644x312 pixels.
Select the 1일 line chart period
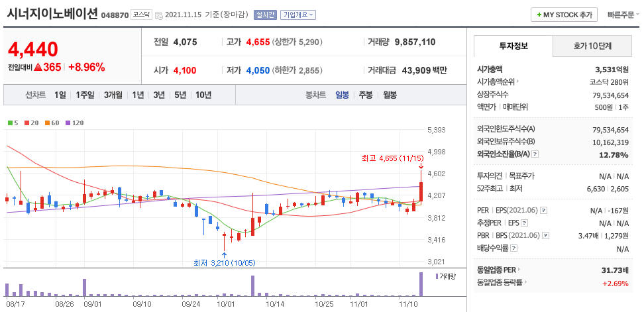pyautogui.click(x=60, y=95)
